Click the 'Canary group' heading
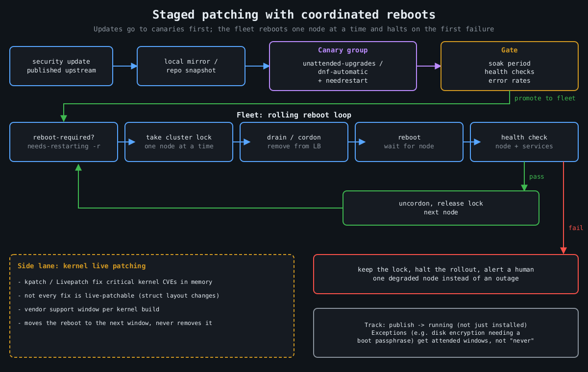The height and width of the screenshot is (372, 588). pyautogui.click(x=343, y=50)
